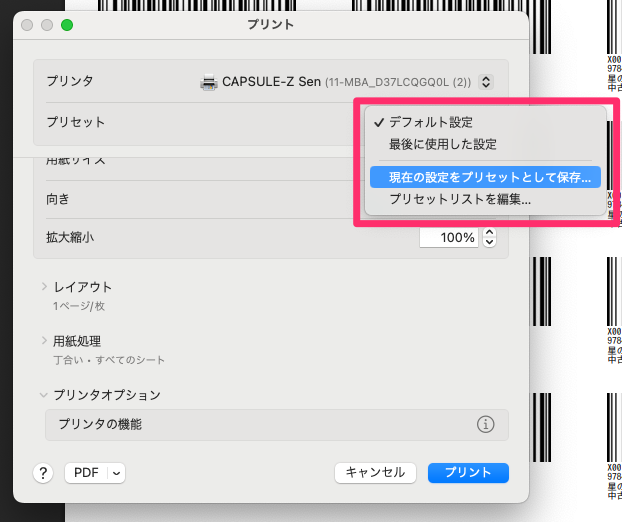The width and height of the screenshot is (622, 522).
Task: Click the green zoom window button
Action: [x=67, y=23]
